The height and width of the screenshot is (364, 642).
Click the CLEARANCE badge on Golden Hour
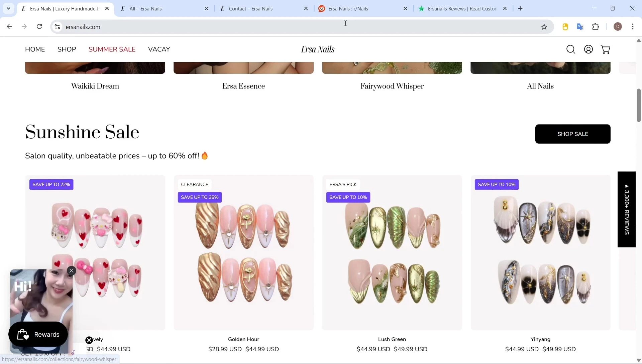(x=195, y=185)
